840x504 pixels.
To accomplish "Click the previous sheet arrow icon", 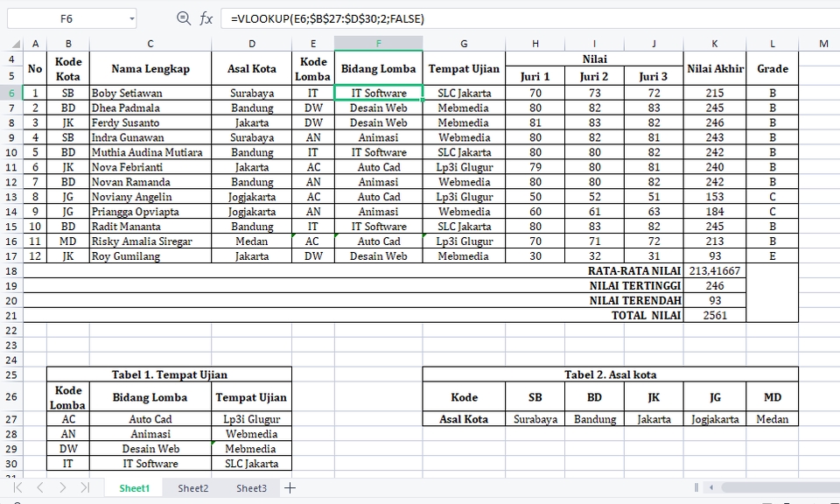I will [x=38, y=488].
